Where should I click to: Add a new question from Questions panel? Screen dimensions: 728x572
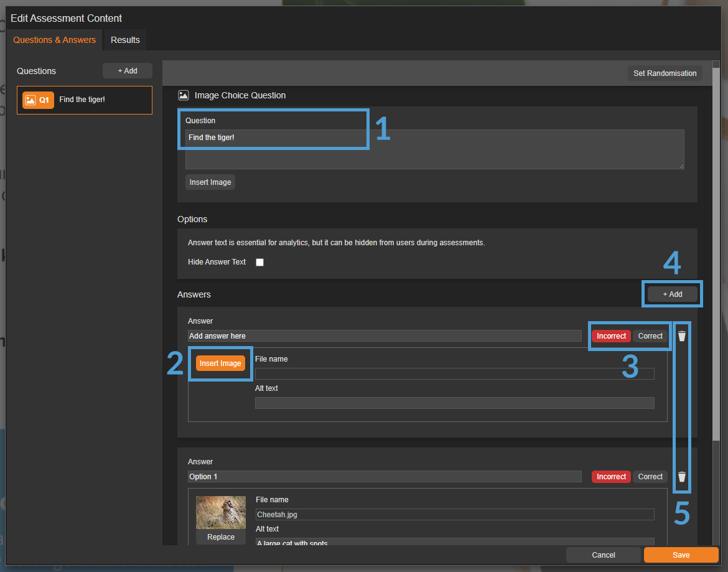pyautogui.click(x=128, y=71)
